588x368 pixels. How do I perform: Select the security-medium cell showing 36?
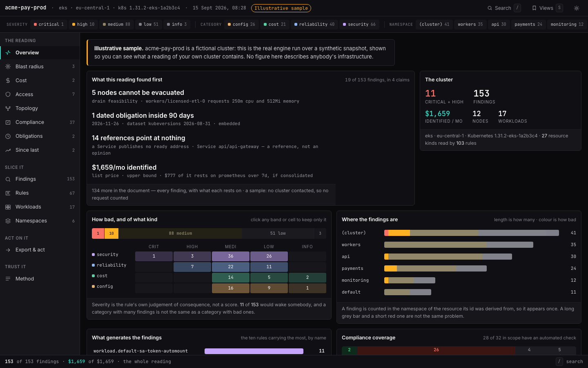231,256
